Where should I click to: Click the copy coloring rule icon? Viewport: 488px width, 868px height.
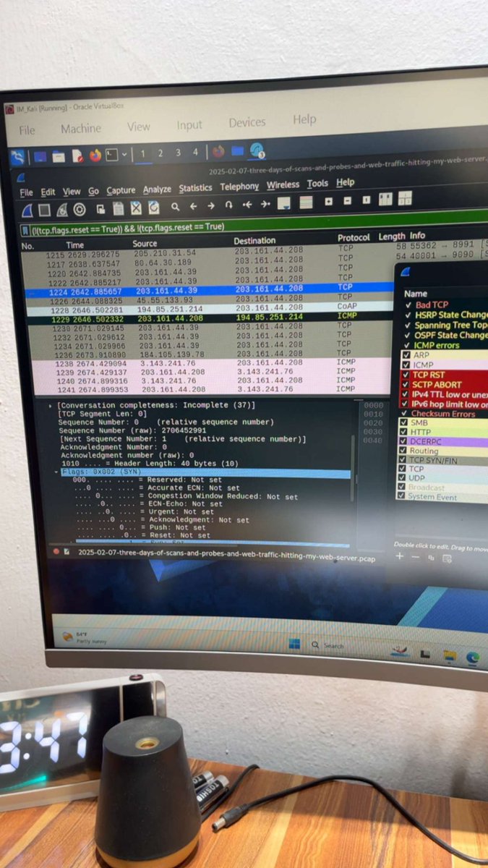[x=431, y=558]
